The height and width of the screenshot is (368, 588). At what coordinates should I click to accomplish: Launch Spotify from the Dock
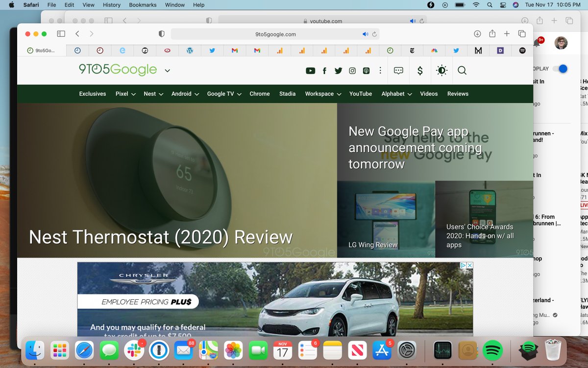[x=493, y=350]
